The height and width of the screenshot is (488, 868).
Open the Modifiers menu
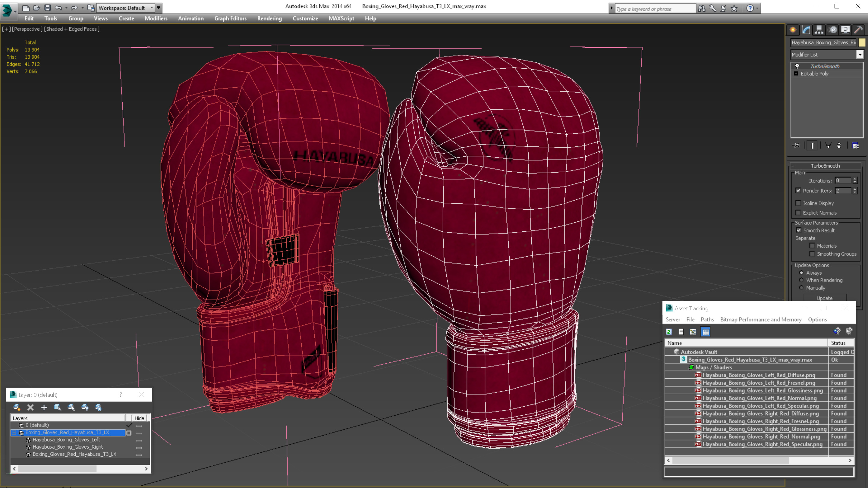point(156,18)
